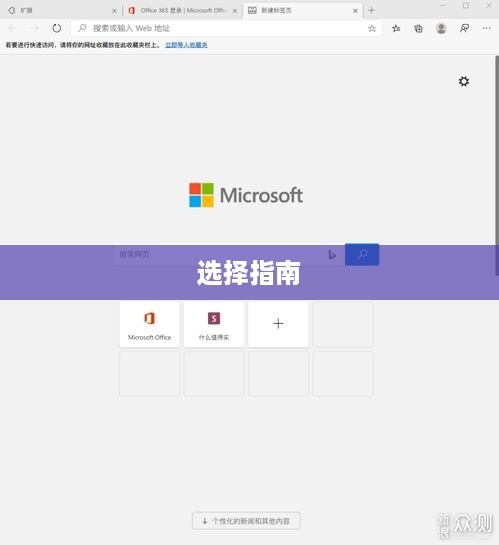Click the browser back arrow

12,28
